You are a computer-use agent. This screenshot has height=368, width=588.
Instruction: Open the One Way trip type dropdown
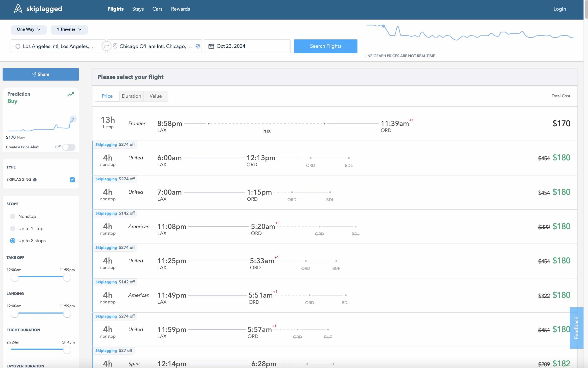(29, 29)
